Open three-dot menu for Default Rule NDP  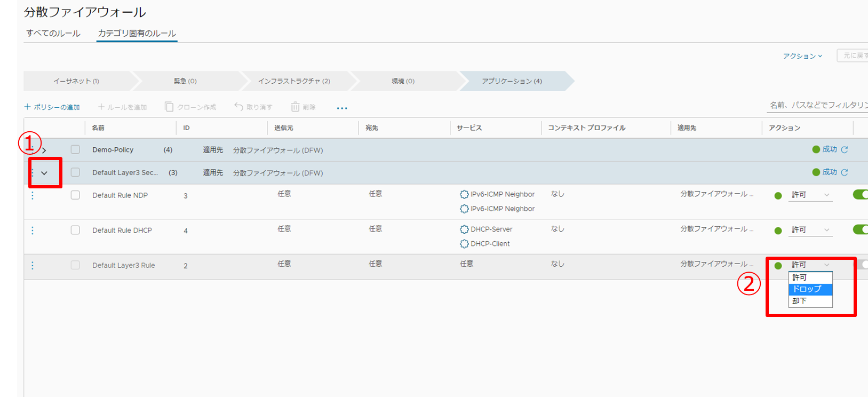tap(33, 195)
